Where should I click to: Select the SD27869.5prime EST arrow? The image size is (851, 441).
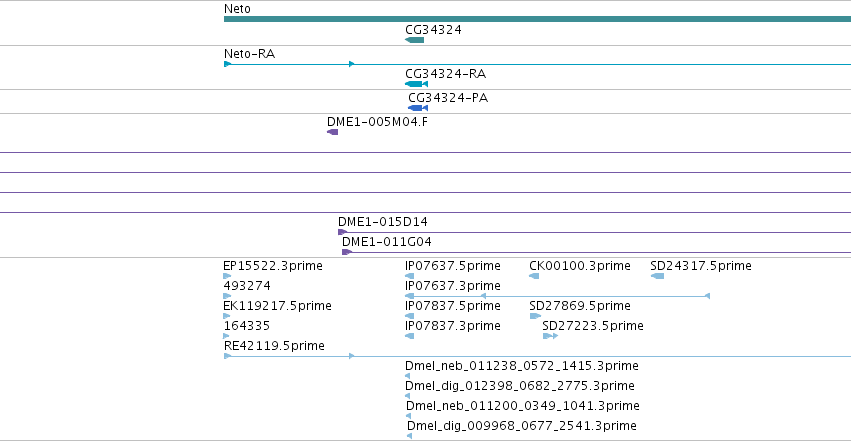(535, 316)
